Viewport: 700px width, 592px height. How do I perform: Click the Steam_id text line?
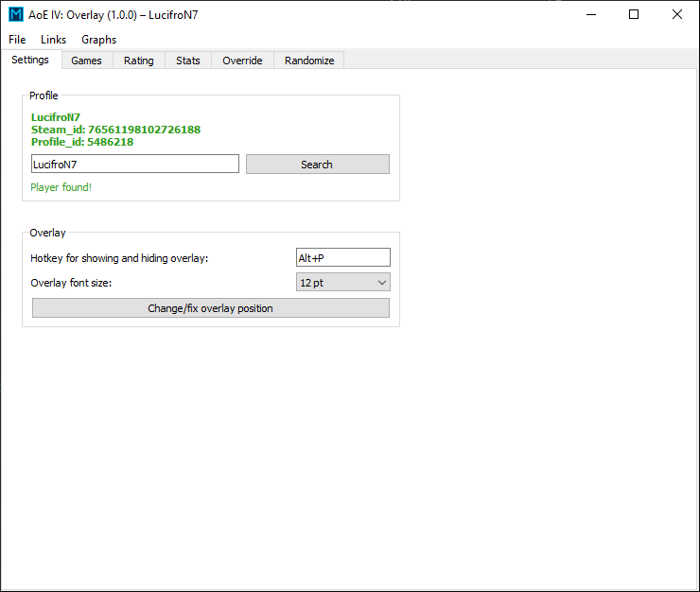[115, 130]
